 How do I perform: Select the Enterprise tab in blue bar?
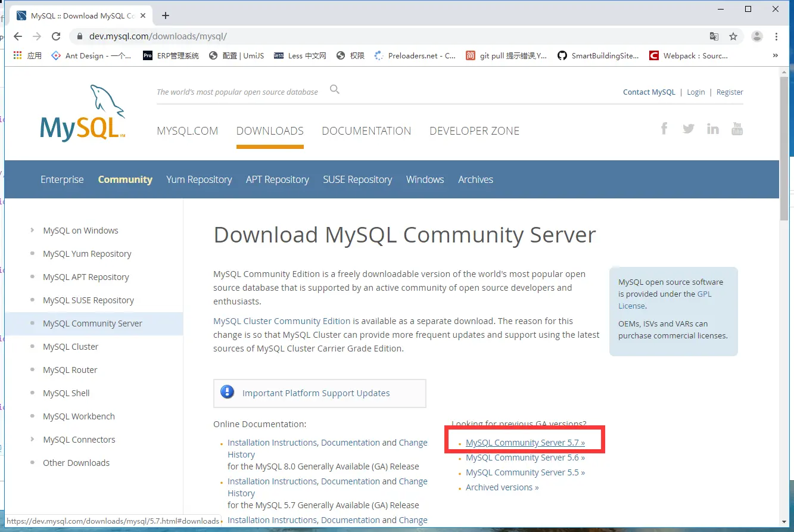pyautogui.click(x=62, y=179)
